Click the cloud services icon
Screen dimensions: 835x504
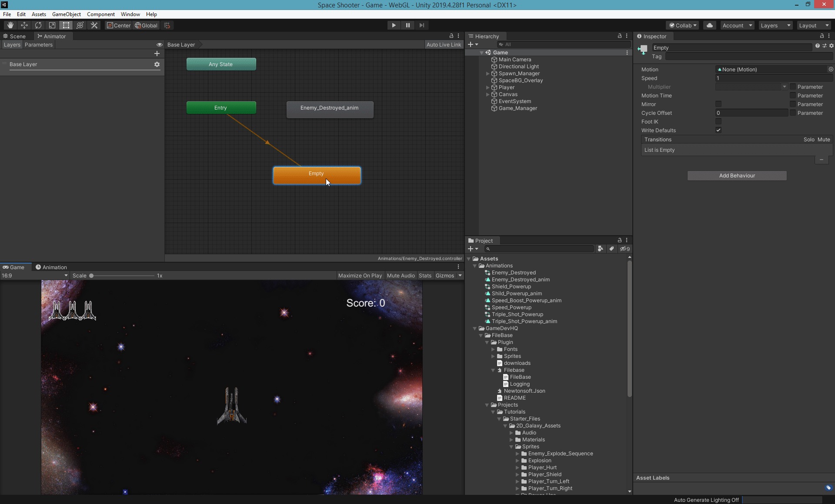[x=710, y=25]
